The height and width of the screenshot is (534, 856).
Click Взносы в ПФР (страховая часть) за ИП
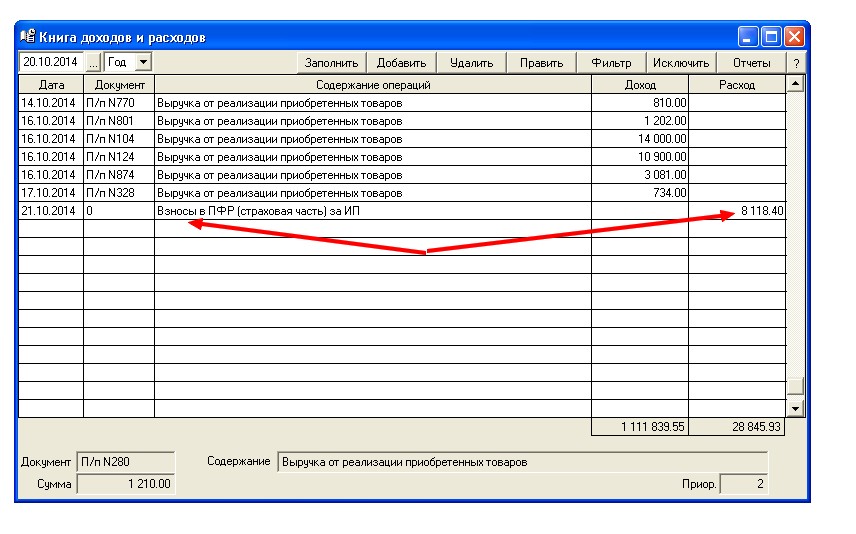click(x=258, y=211)
